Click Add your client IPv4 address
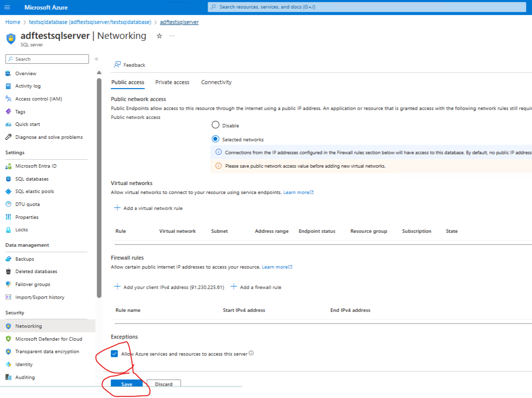The image size is (532, 398). [169, 287]
